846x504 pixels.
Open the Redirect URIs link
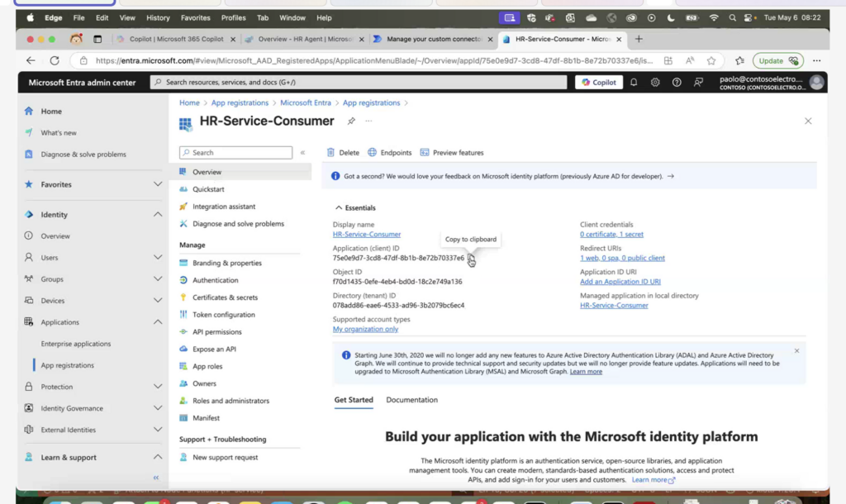[x=622, y=258]
